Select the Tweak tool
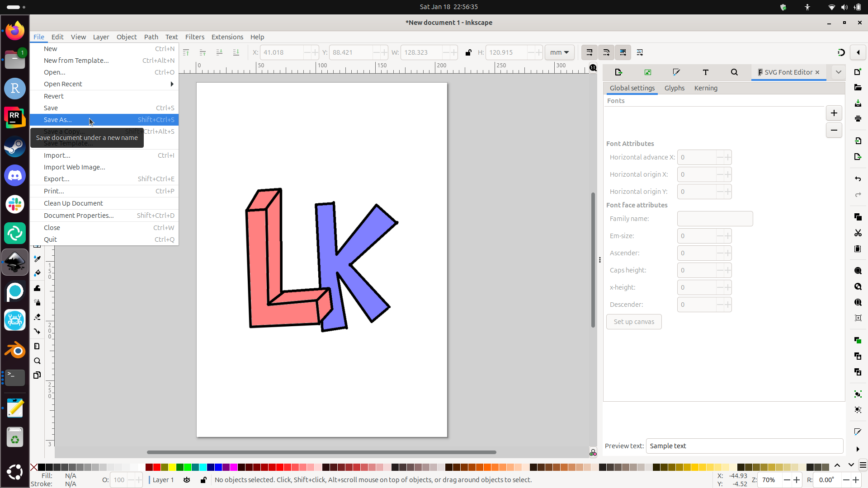868x488 pixels. tap(37, 288)
